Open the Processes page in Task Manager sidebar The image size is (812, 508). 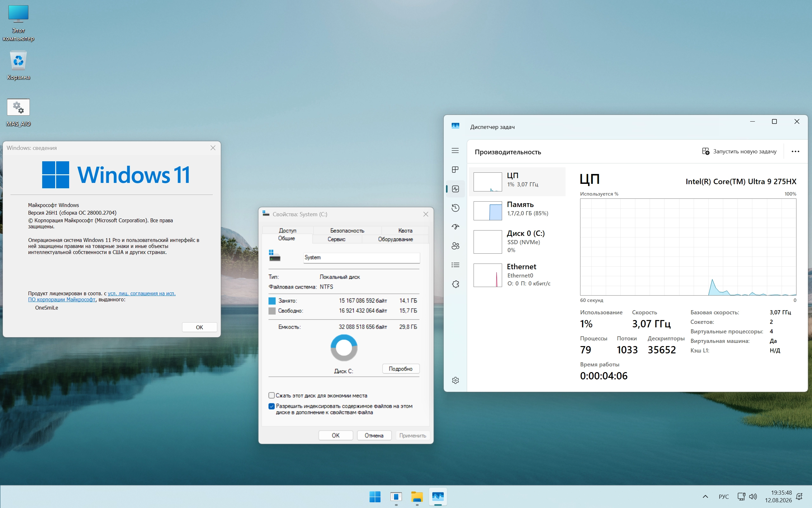tap(455, 170)
